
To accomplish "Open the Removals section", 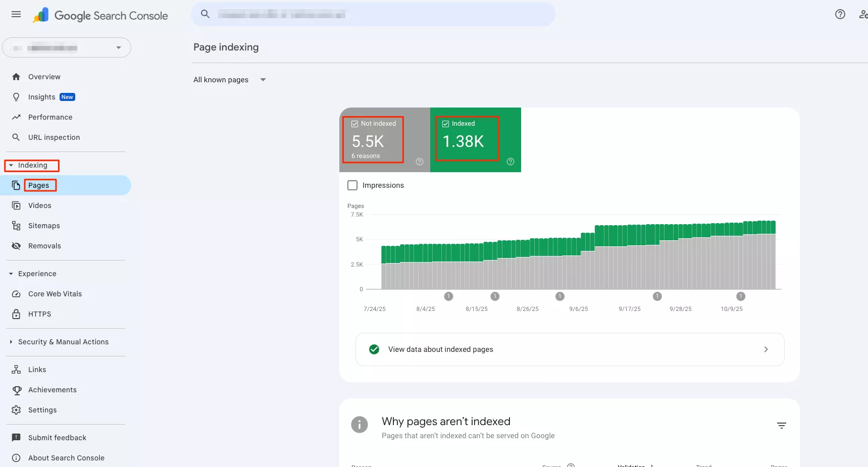I will click(43, 246).
